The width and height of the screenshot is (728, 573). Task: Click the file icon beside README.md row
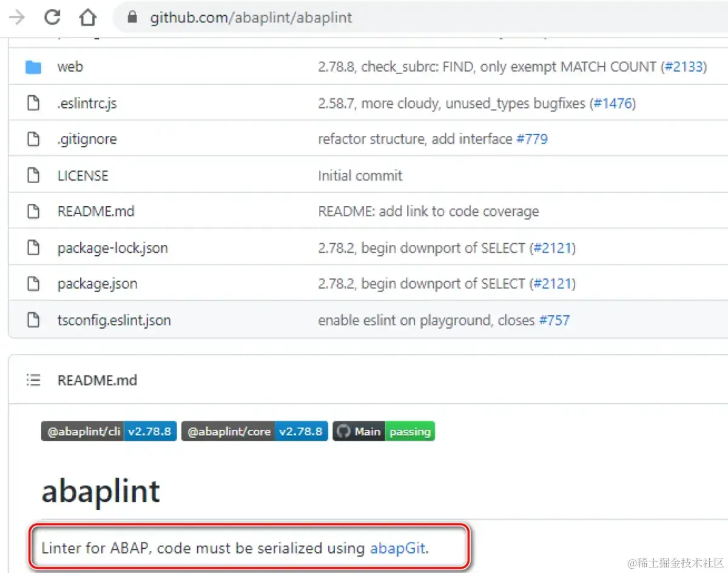tap(33, 211)
